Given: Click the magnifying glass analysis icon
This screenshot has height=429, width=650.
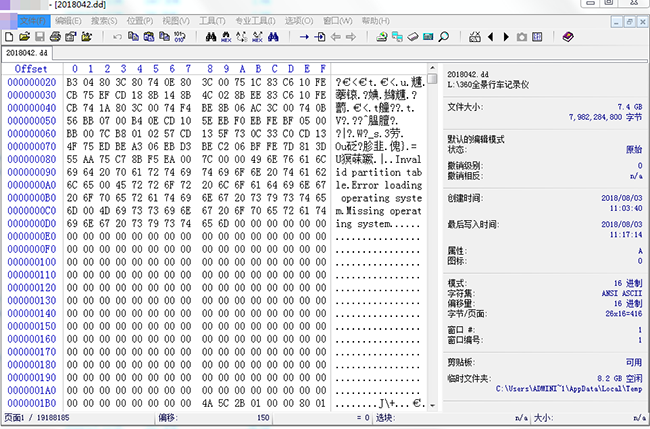Looking at the screenshot, I should [443, 37].
